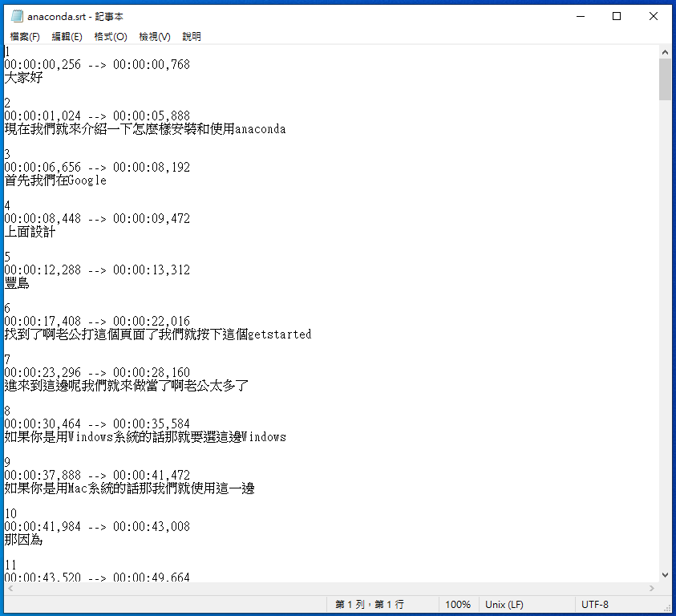Open the 檢視(V) menu

(x=155, y=37)
